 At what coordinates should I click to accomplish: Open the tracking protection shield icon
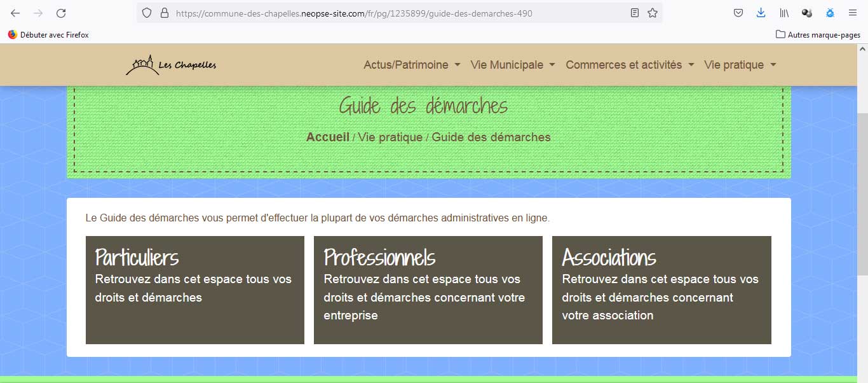point(147,13)
